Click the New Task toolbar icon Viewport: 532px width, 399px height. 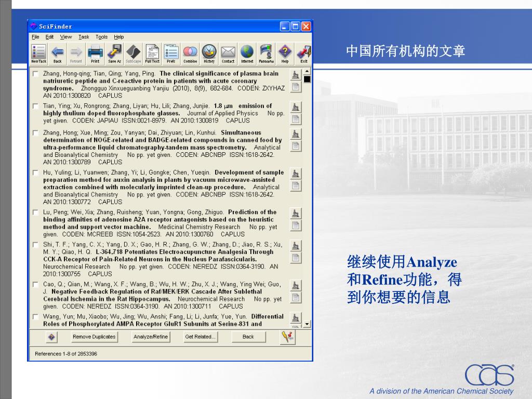[38, 54]
